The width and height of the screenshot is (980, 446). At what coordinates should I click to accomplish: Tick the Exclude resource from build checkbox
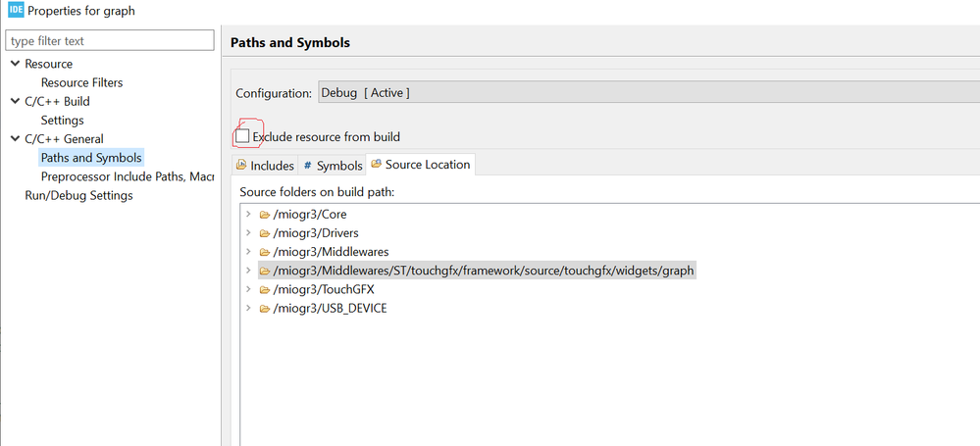242,136
